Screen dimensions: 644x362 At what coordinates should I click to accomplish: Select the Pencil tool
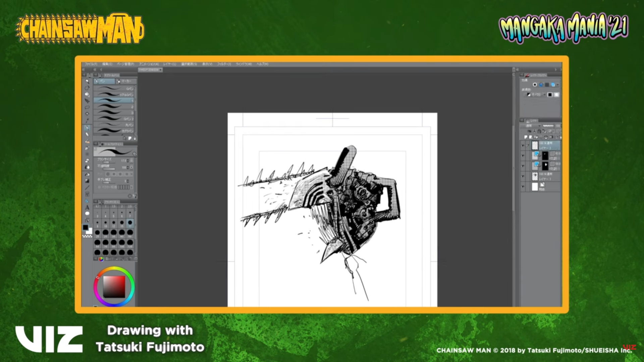(87, 134)
